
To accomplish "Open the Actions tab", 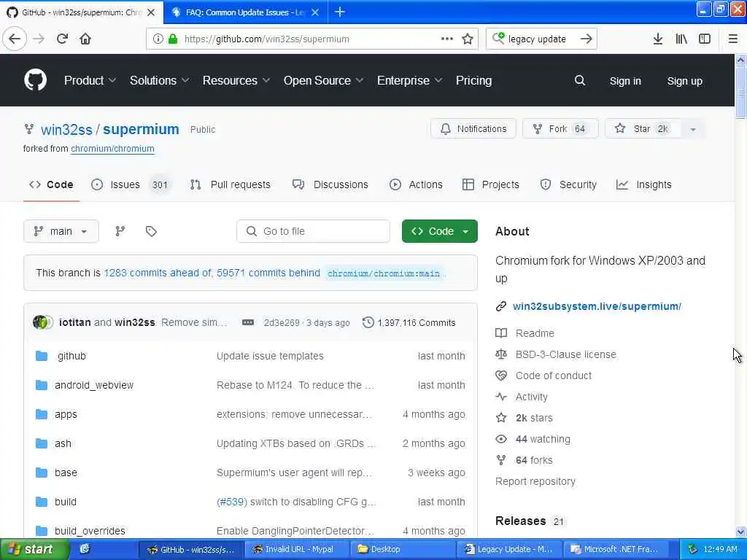I will [x=416, y=184].
